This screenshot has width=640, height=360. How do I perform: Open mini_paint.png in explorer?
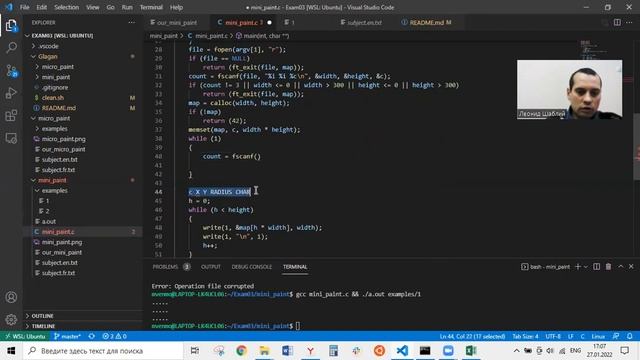82,242
